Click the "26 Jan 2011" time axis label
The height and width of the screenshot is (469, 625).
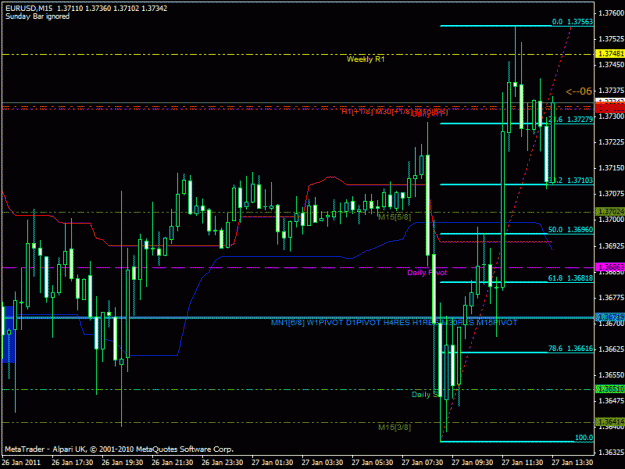pyautogui.click(x=21, y=463)
